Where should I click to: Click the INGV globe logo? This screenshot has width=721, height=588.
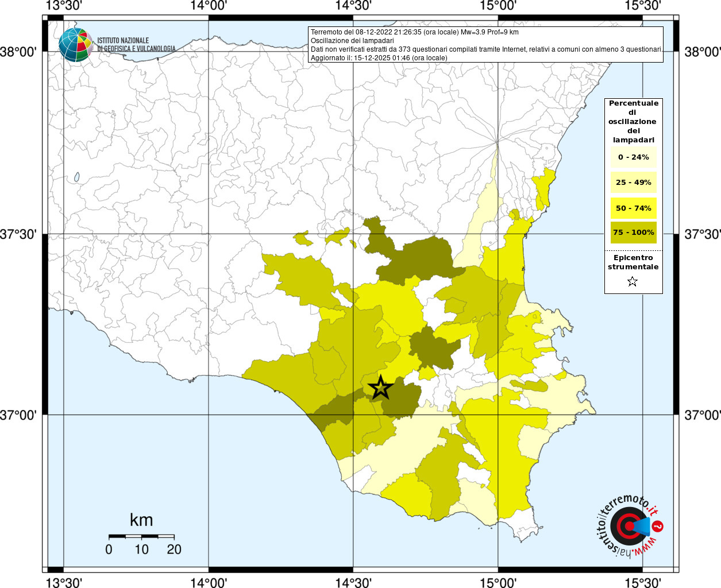click(x=75, y=45)
